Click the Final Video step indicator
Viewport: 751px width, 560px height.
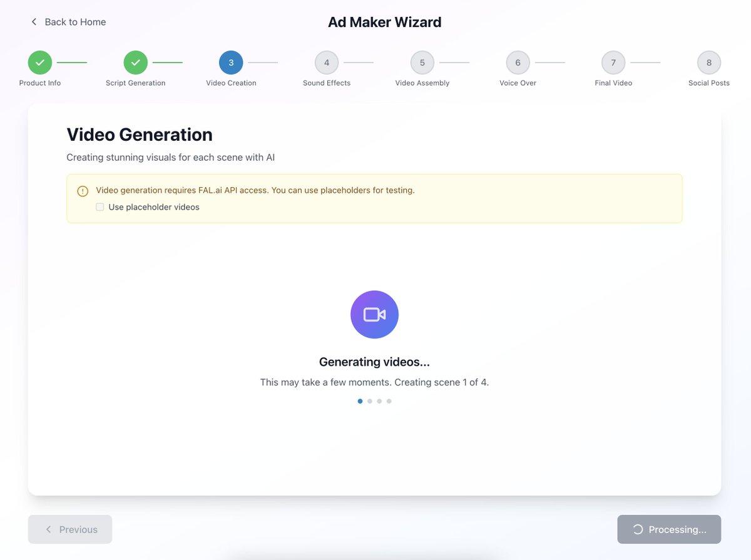pyautogui.click(x=613, y=62)
